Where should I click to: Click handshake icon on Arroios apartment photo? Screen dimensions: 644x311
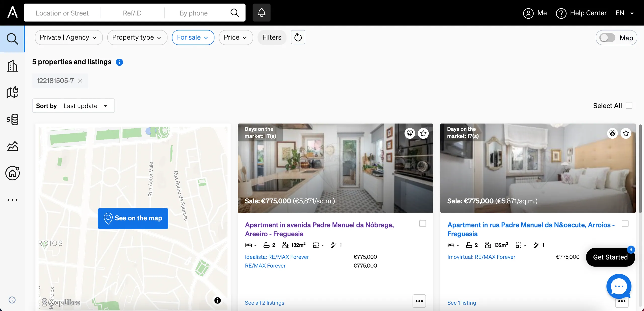tap(612, 133)
